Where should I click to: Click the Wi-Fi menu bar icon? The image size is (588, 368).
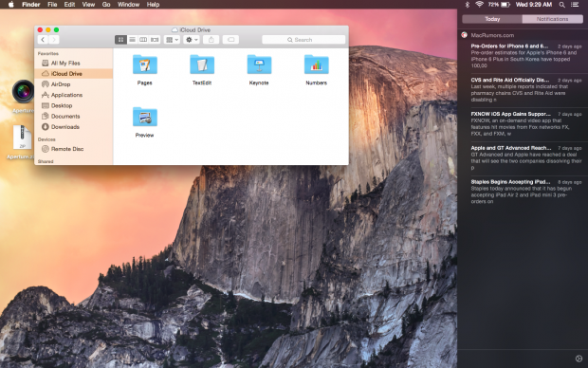[x=479, y=5]
